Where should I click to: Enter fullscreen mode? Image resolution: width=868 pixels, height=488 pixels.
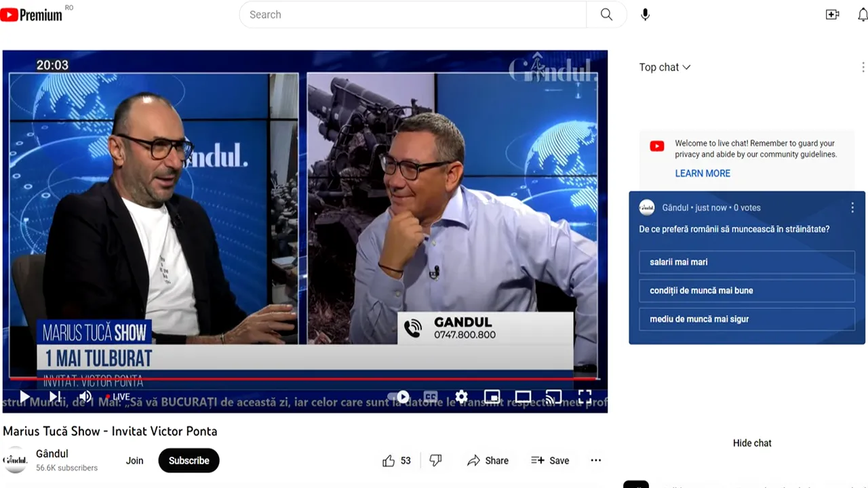[585, 396]
